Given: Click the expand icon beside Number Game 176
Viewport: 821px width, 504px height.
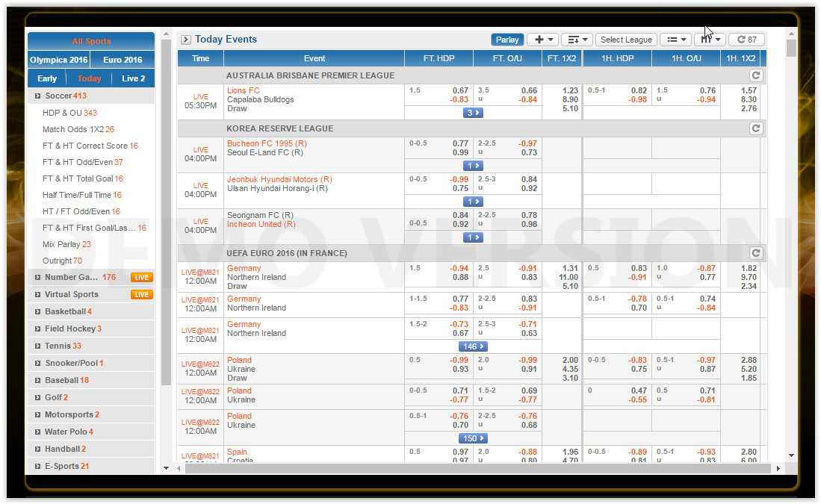Looking at the screenshot, I should tap(37, 277).
